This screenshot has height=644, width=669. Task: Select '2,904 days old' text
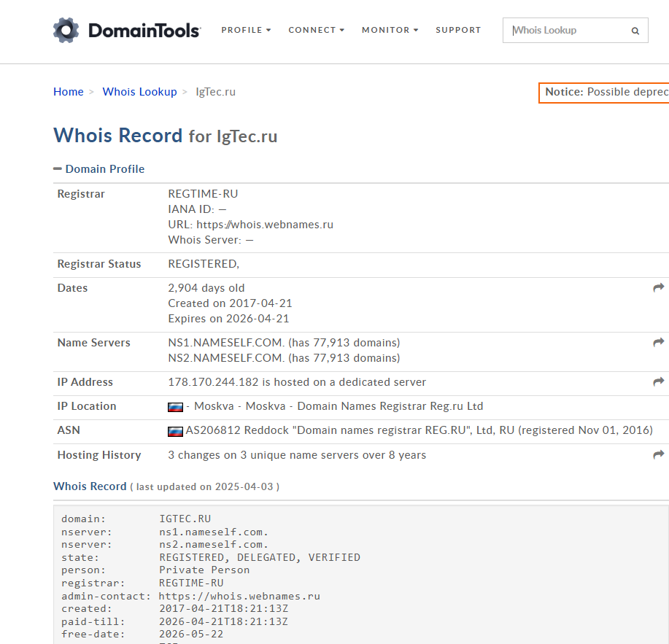(206, 288)
